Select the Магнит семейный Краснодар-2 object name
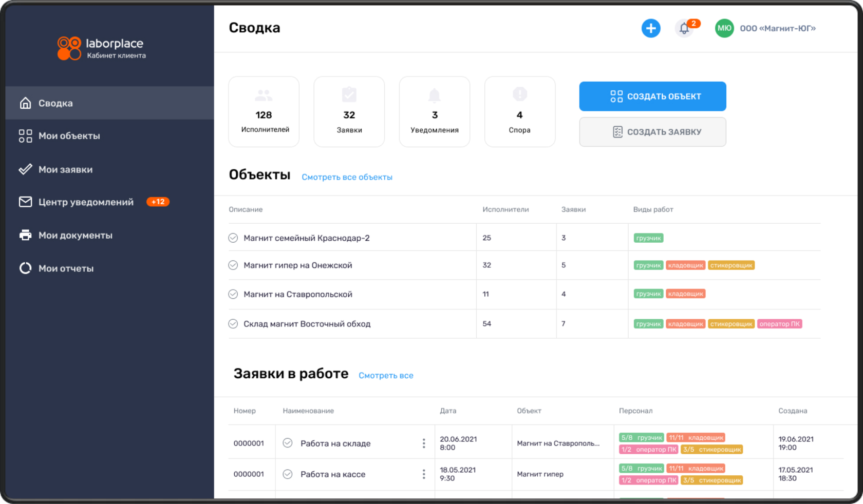 click(307, 238)
